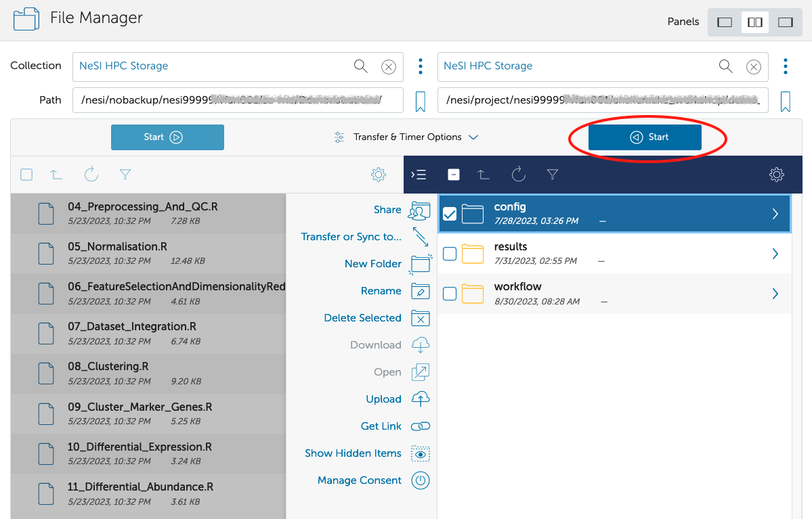The width and height of the screenshot is (812, 519).
Task: Choose Delete Selected from action menu
Action: [363, 318]
